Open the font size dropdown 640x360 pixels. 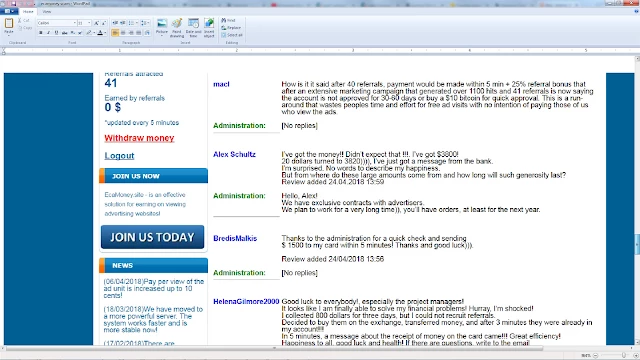point(89,23)
